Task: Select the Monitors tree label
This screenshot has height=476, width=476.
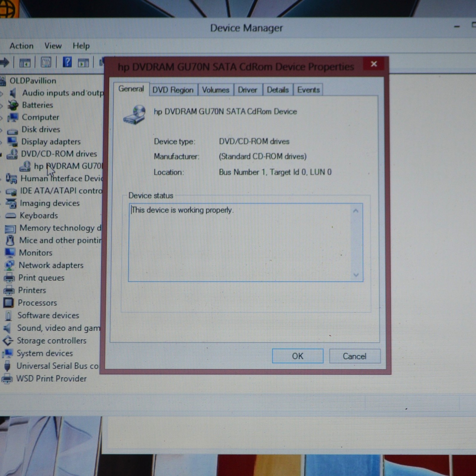Action: (x=36, y=253)
